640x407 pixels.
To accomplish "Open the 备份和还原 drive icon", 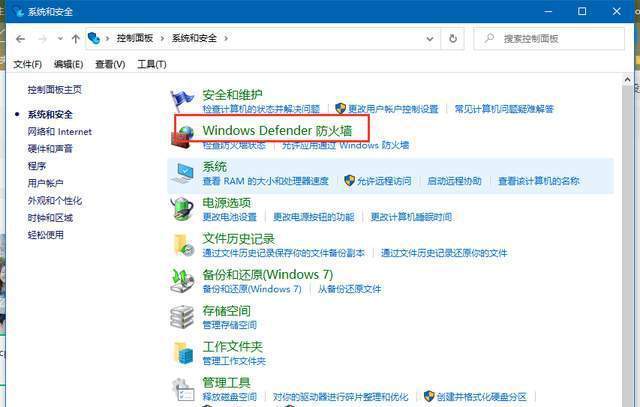I will coord(182,281).
